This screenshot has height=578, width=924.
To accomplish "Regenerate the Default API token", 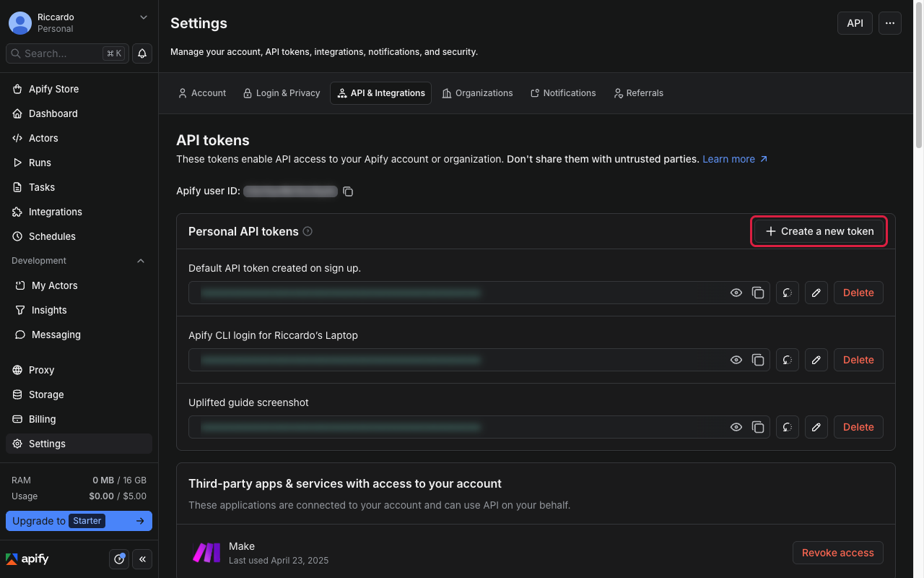I will pyautogui.click(x=788, y=293).
